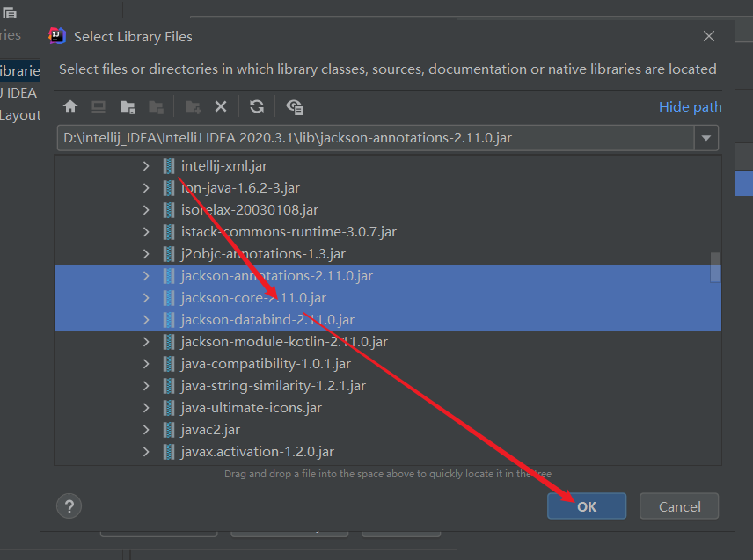Expand jackson-module-kotlin-2.11.0.jar node
This screenshot has height=560, width=753.
point(146,342)
